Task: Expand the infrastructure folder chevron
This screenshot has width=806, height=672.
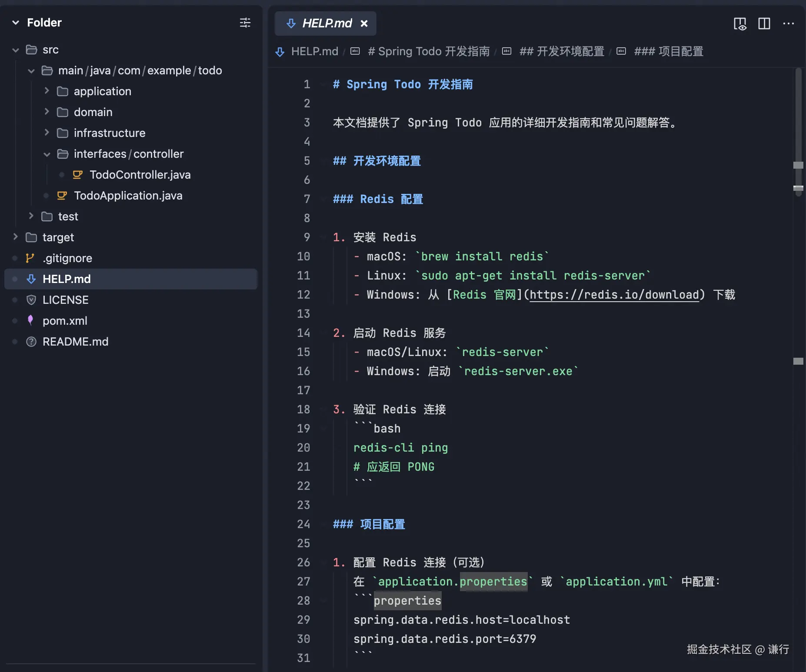Action: [47, 133]
